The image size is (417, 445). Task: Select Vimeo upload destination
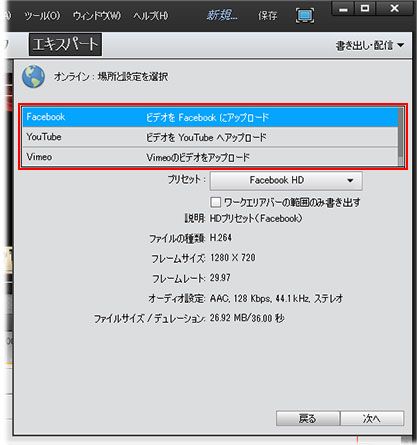(210, 157)
